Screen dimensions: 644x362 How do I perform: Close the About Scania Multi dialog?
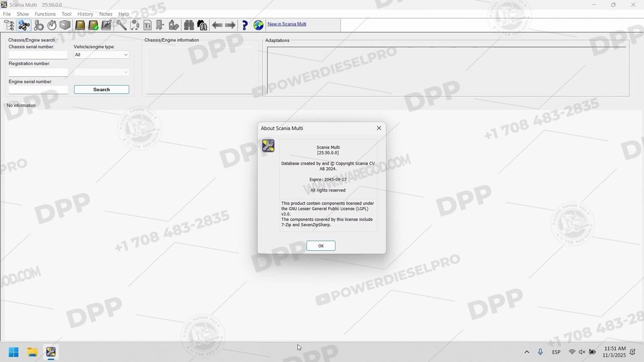click(x=379, y=128)
